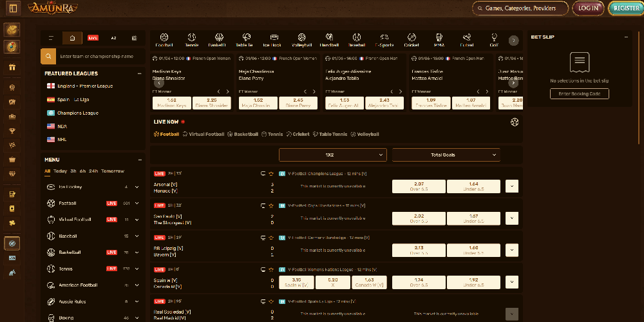Select Virtual Football in Live Now tabs
644x322 pixels.
pyautogui.click(x=204, y=135)
